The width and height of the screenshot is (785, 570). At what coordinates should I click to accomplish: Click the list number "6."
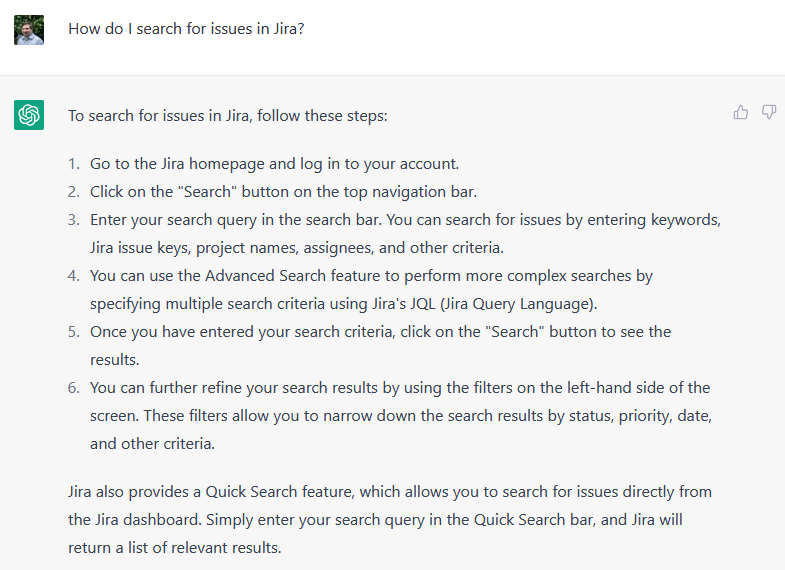coord(74,387)
